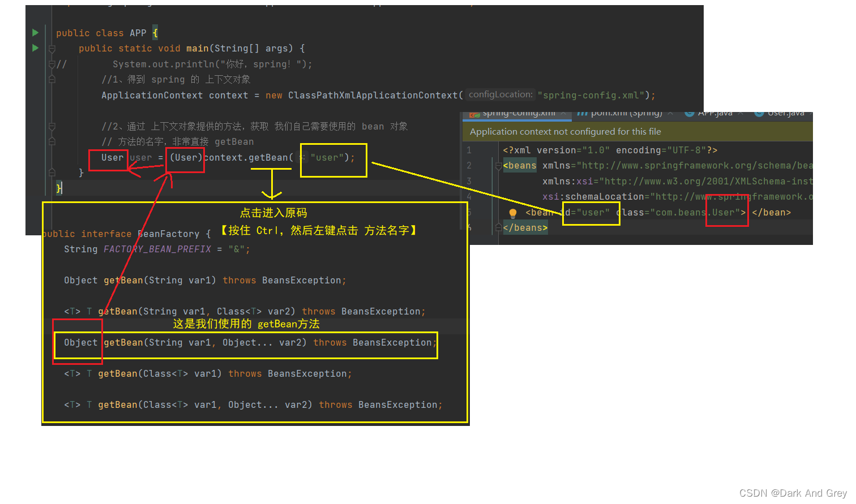Image resolution: width=856 pixels, height=504 pixels.
Task: Click the class icon on User.java tab
Action: pos(759,114)
